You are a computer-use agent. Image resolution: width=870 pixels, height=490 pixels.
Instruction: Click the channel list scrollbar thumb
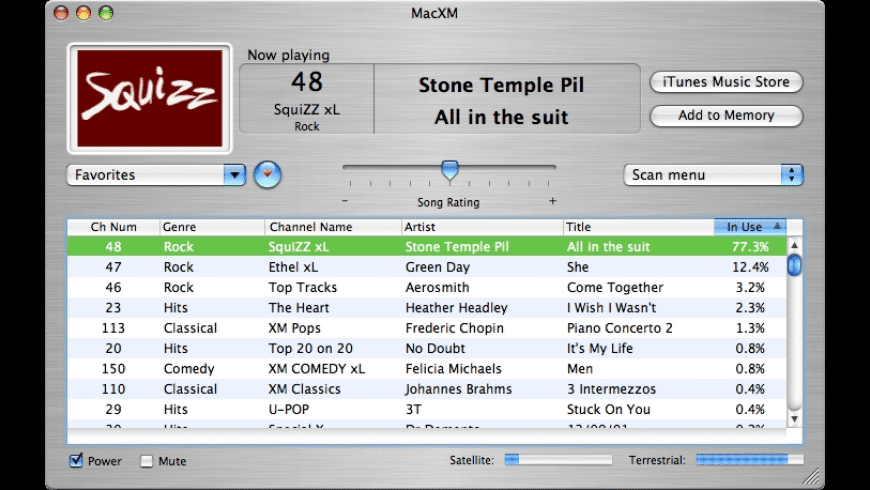click(794, 266)
